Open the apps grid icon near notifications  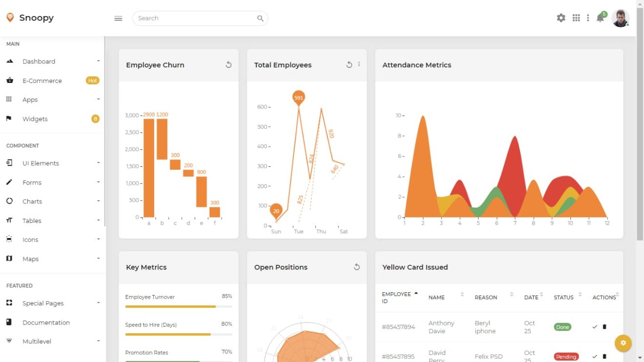[576, 18]
